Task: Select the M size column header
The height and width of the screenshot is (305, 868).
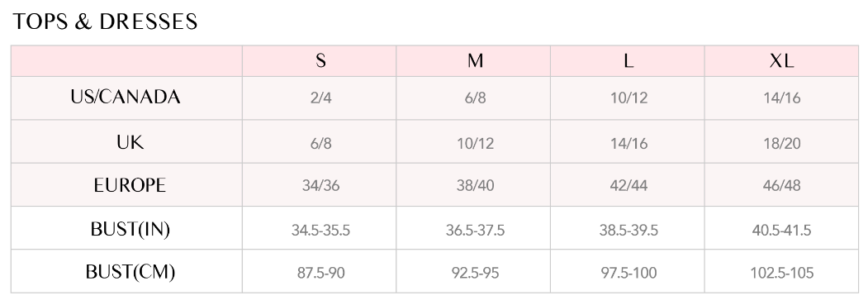Action: click(x=474, y=61)
